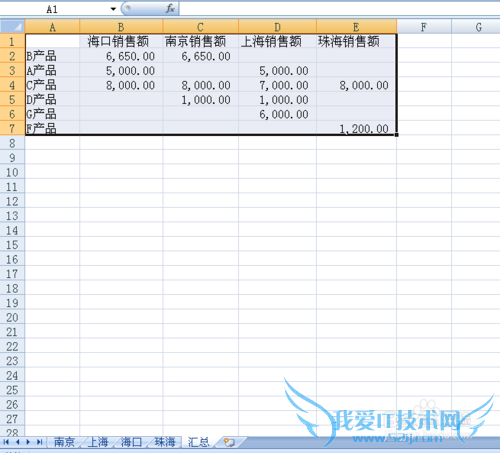Click the formula bar input area

pyautogui.click(x=339, y=9)
